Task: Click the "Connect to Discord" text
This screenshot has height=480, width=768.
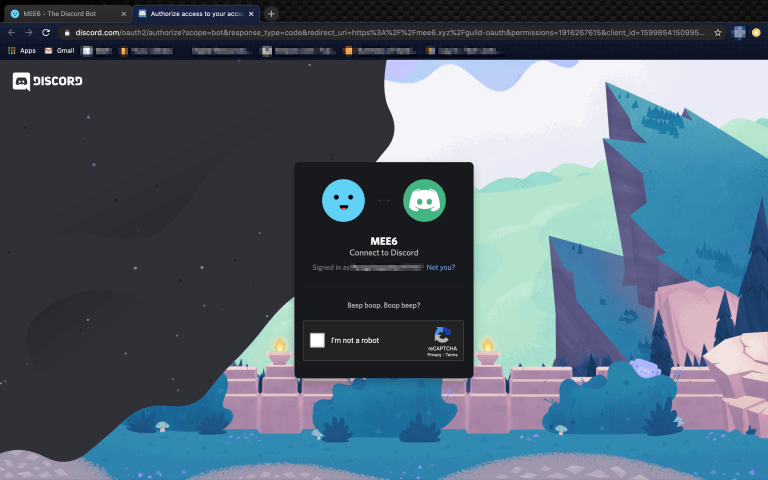Action: (x=384, y=253)
